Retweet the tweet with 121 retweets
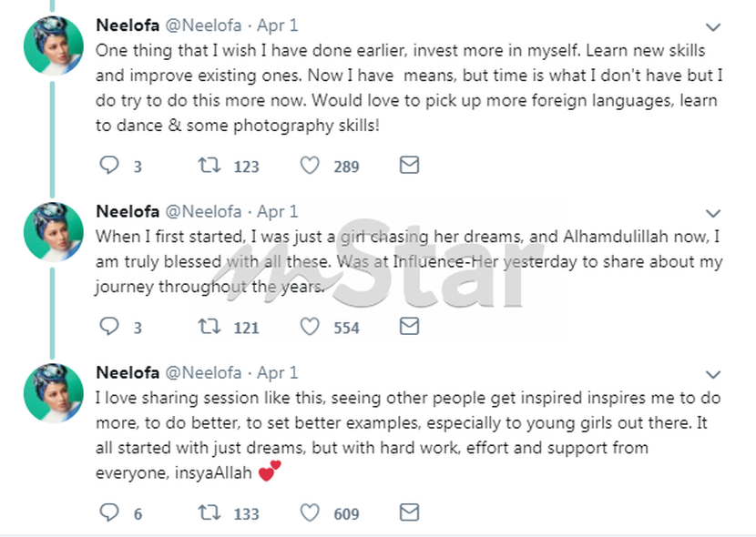This screenshot has width=756, height=537. pos(209,327)
